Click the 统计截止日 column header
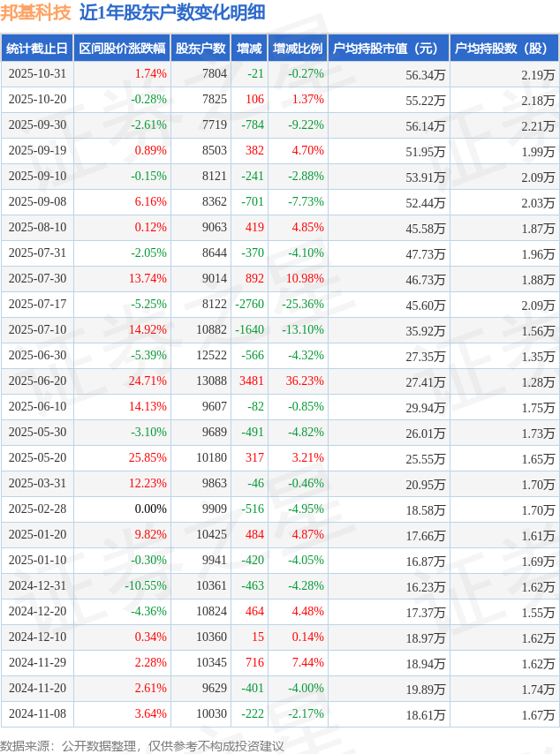The width and height of the screenshot is (560, 754). 37,49
